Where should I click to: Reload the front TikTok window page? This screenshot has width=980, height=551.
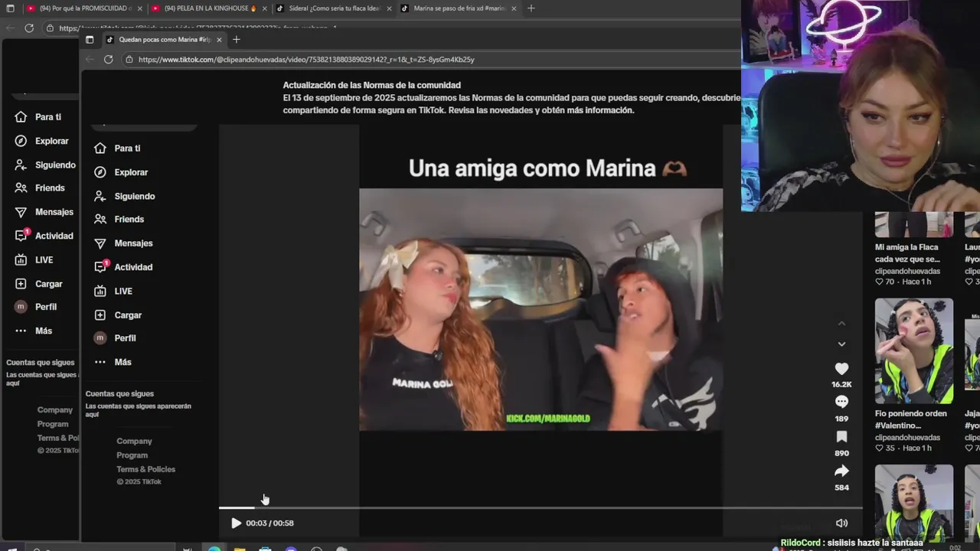(108, 60)
